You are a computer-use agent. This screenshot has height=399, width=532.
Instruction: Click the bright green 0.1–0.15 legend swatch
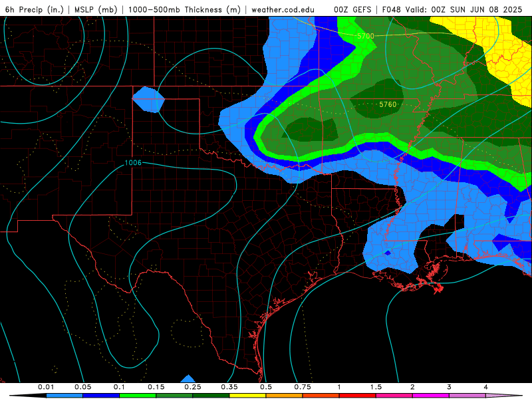[138, 396]
